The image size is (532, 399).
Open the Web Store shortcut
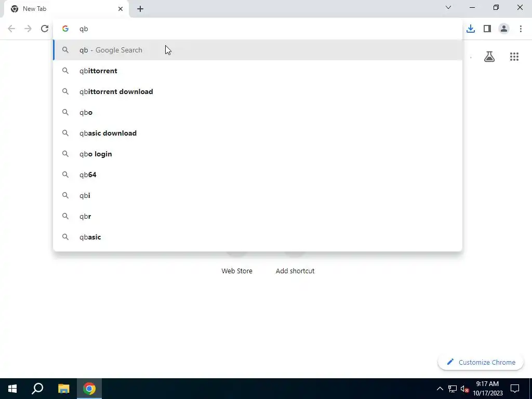237,271
